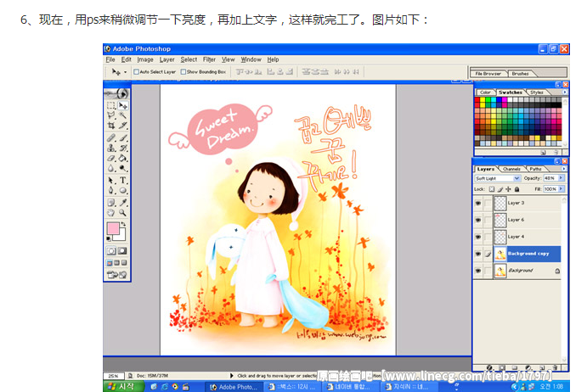
Task: Select the Blur tool
Action: point(111,168)
